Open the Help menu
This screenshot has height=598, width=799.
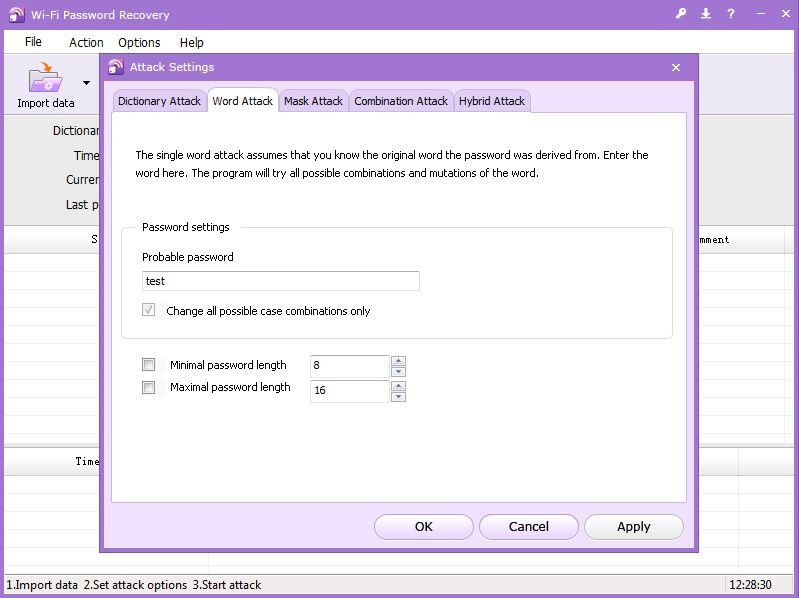tap(192, 42)
